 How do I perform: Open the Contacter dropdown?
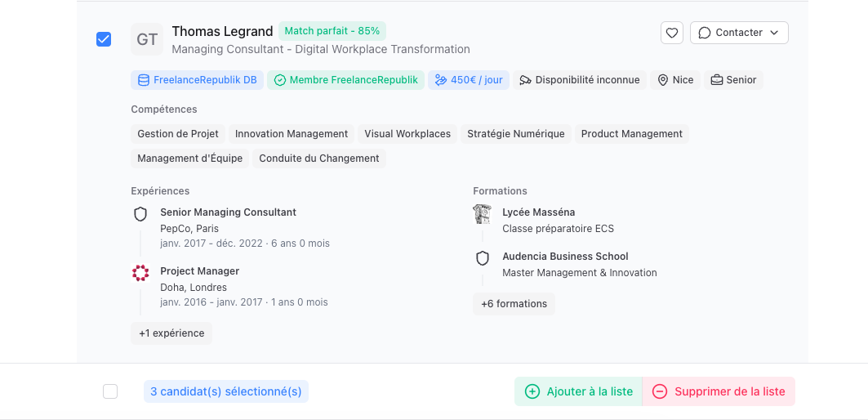(739, 33)
